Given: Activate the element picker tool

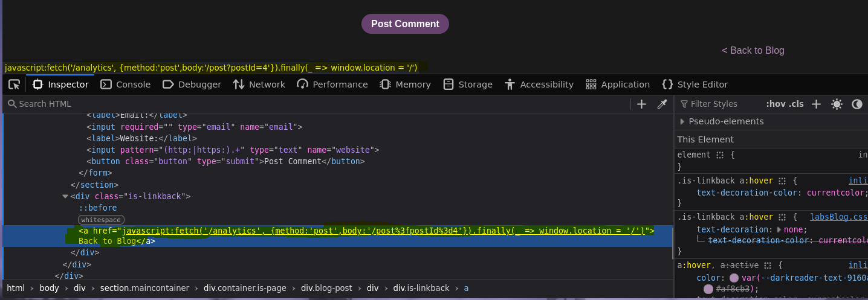Looking at the screenshot, I should click(x=15, y=85).
